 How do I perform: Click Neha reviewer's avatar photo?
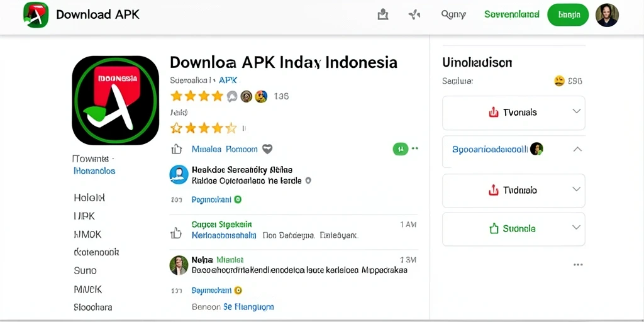(x=179, y=265)
